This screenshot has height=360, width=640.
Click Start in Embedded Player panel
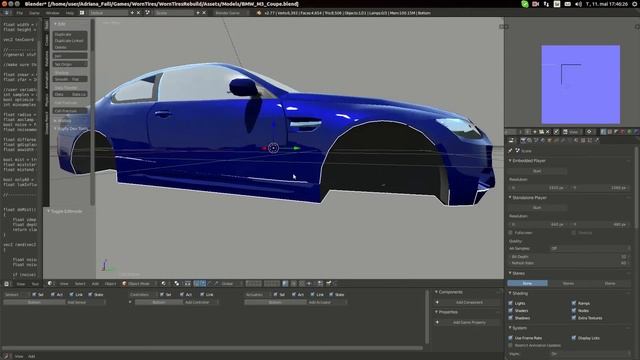tap(537, 171)
